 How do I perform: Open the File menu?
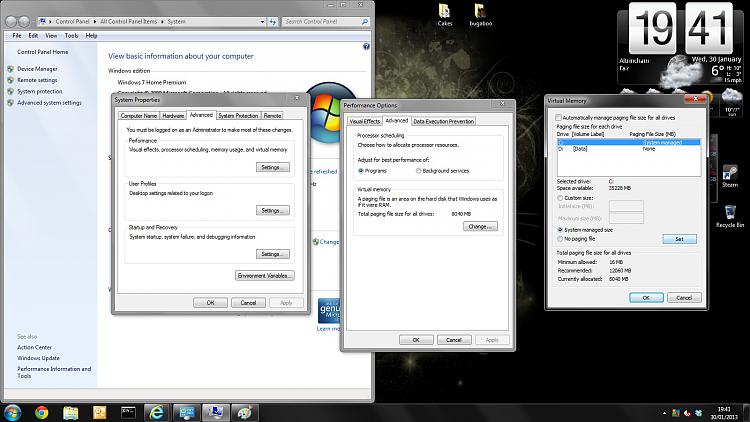pyautogui.click(x=17, y=35)
